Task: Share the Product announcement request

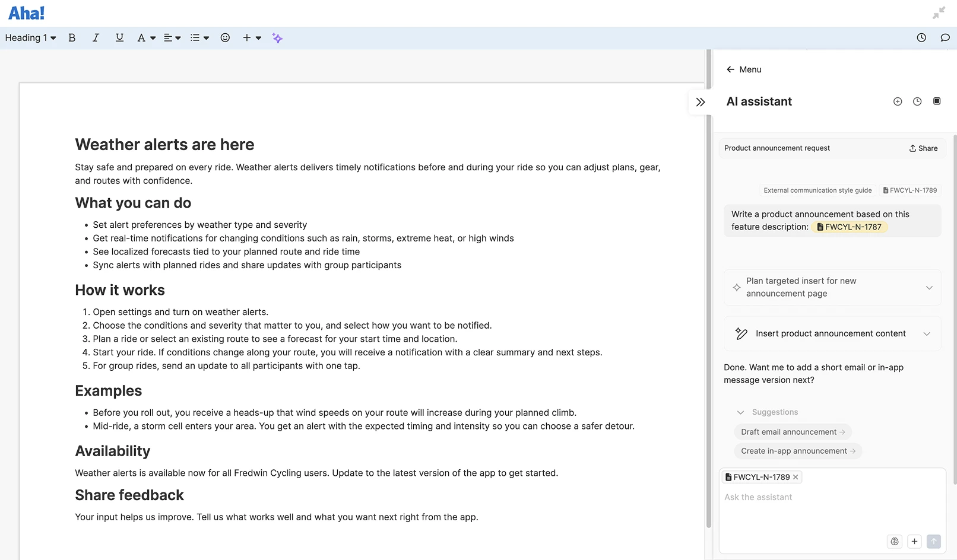Action: point(923,148)
